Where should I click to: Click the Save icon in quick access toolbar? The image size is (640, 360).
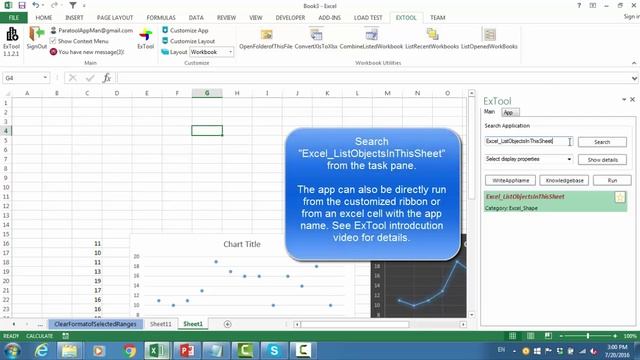[22, 6]
